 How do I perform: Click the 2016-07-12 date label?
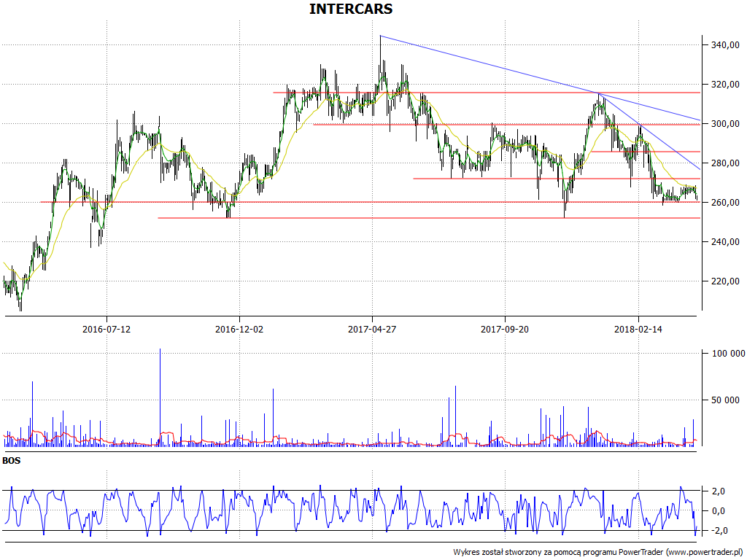107,329
